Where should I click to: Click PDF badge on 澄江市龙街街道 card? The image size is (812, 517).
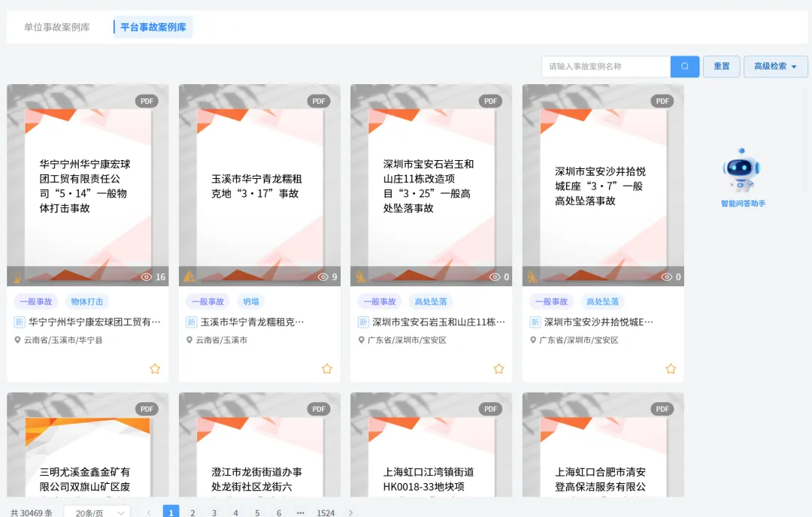pos(319,409)
